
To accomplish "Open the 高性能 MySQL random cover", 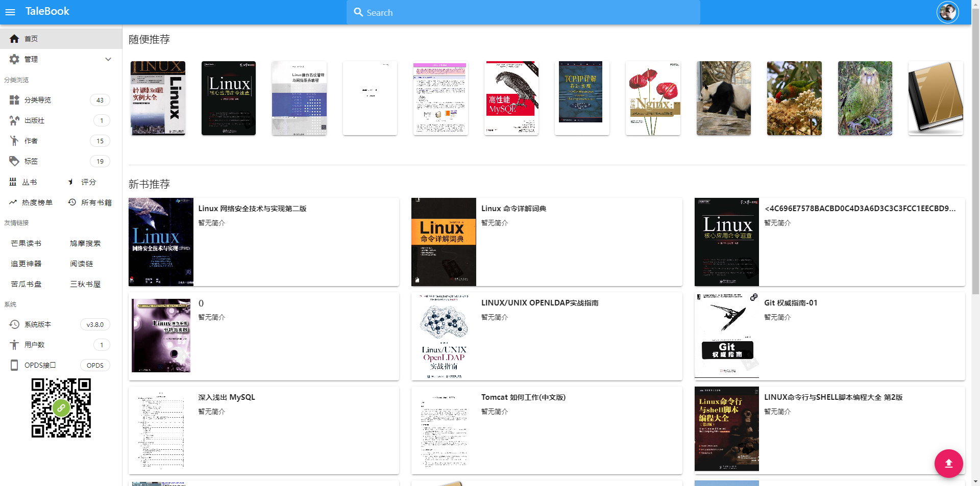I will (511, 98).
